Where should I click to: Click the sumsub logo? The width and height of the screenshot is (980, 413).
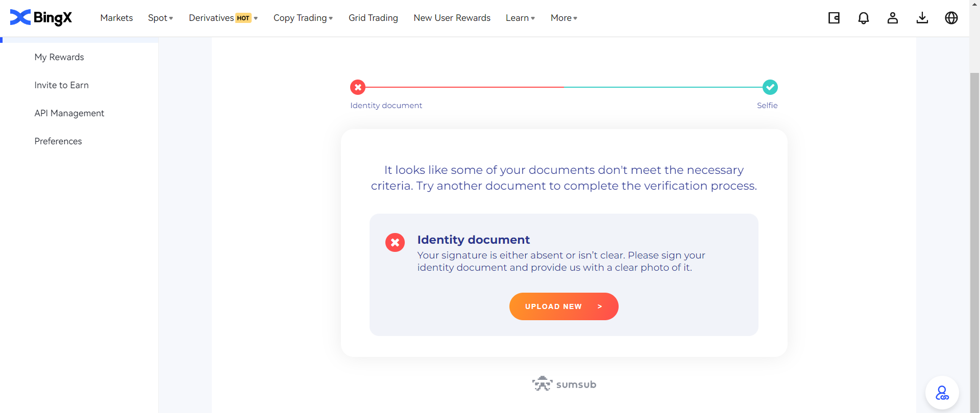(564, 384)
